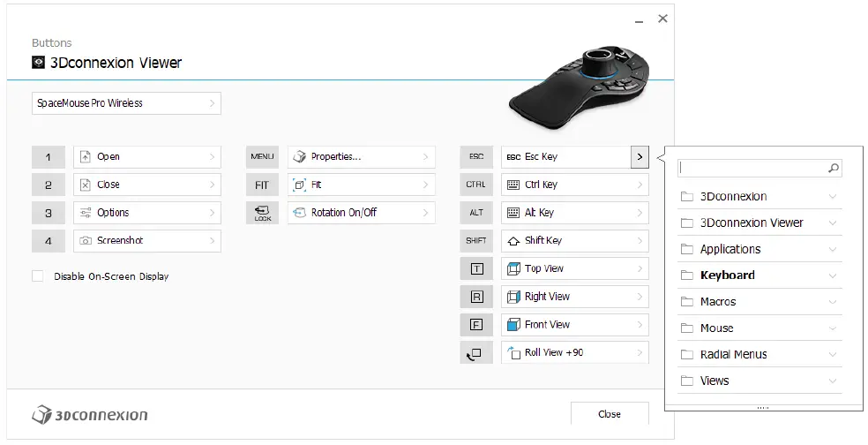This screenshot has height=445, width=868.
Task: Click the Fit command button
Action: 361,185
